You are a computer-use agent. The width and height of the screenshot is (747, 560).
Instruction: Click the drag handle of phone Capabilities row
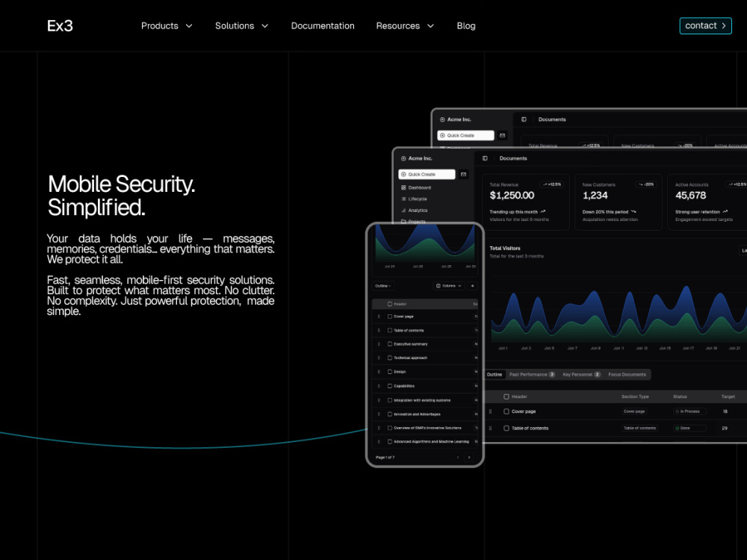pos(379,386)
